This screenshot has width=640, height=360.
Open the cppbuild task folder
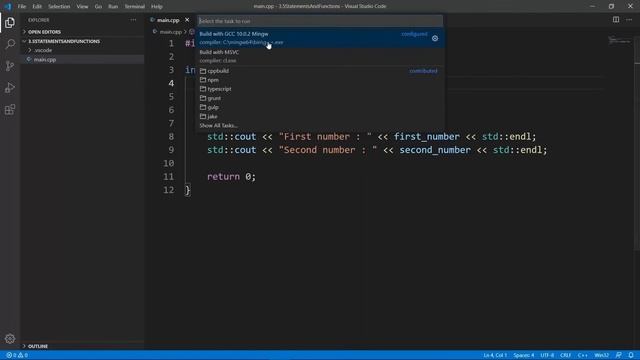320,71
